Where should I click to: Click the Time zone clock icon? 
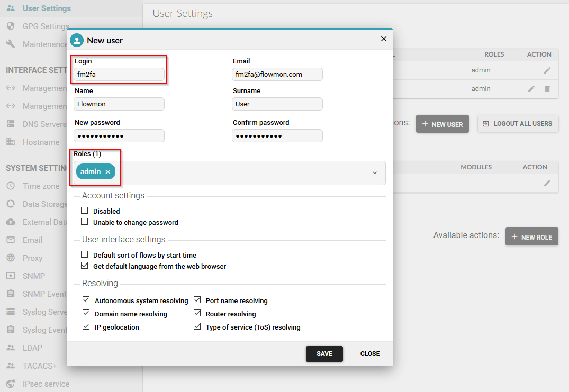click(11, 186)
